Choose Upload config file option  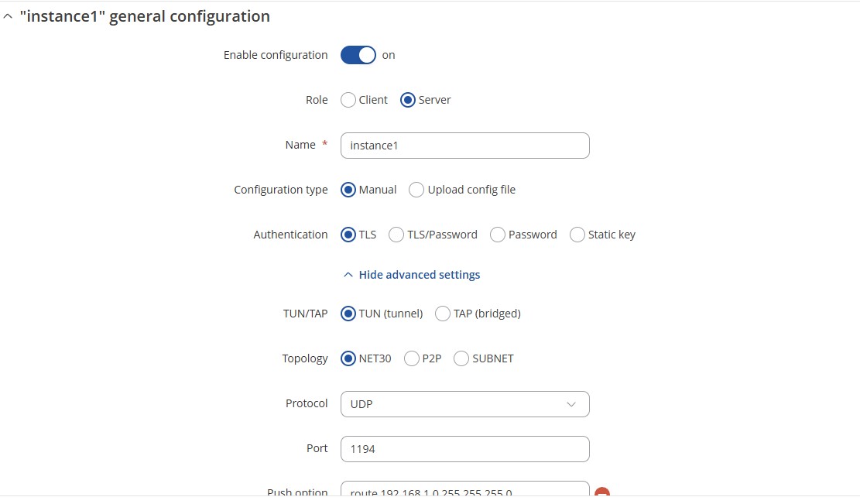pos(416,190)
